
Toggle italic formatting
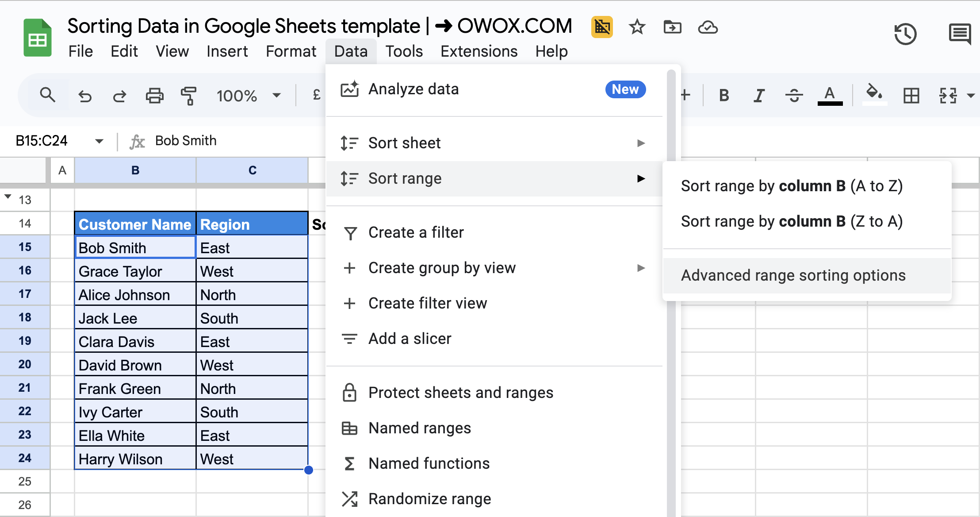tap(759, 96)
